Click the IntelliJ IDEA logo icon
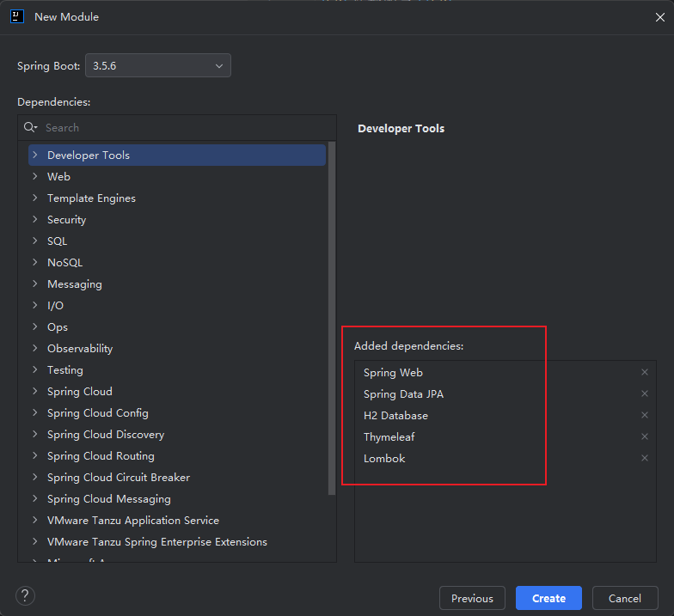 (17, 17)
